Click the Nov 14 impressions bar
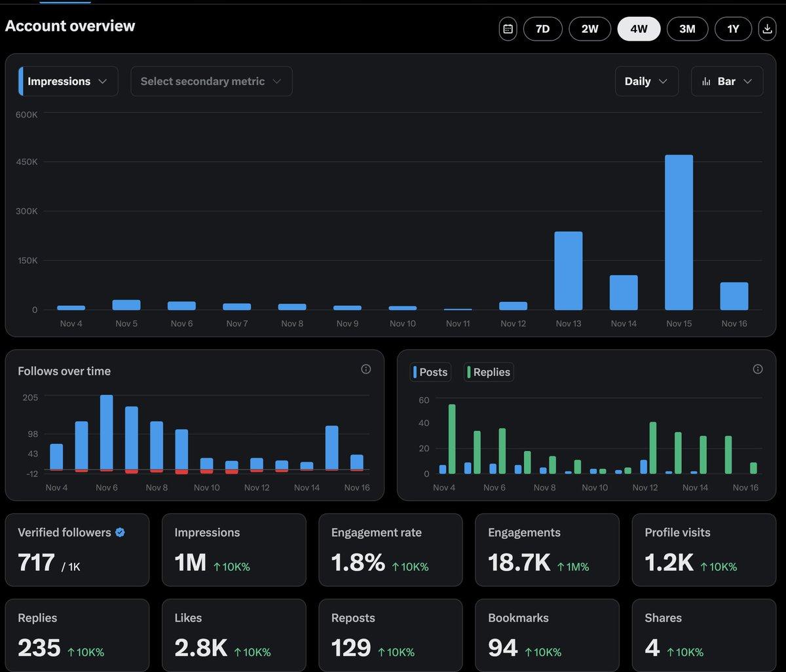The width and height of the screenshot is (786, 672). [x=624, y=292]
